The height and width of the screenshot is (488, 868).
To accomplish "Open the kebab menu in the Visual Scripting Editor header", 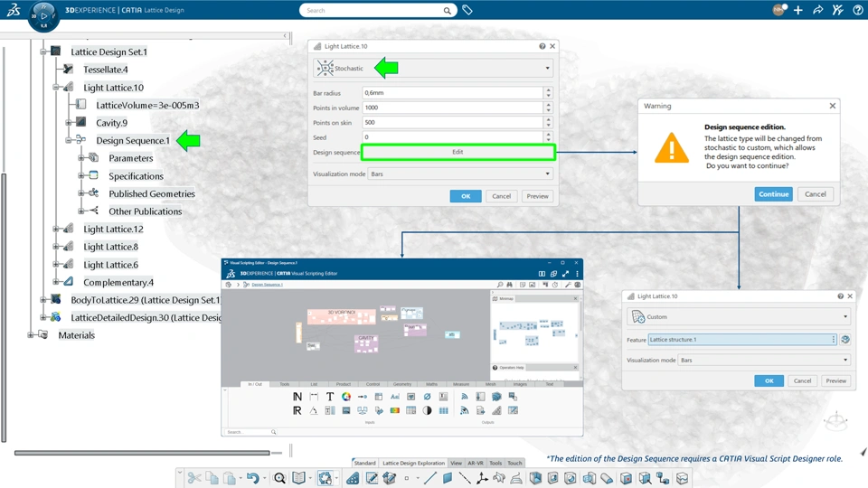I will tap(577, 273).
